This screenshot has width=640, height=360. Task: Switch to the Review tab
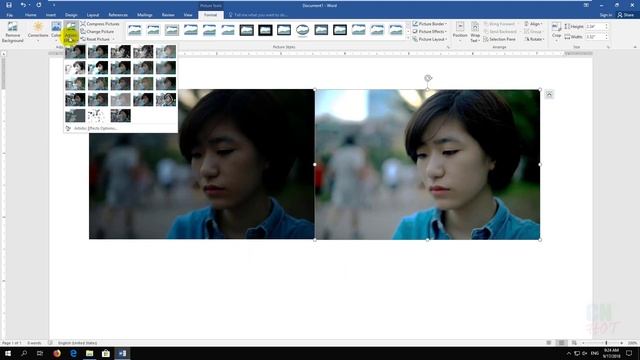point(168,15)
